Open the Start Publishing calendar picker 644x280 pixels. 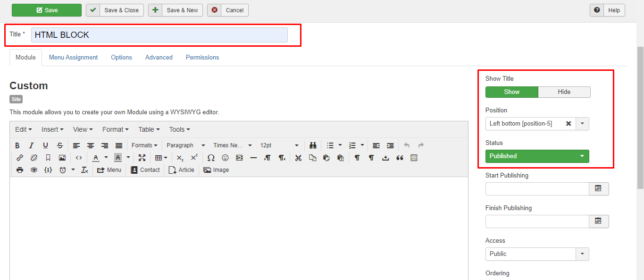[599, 188]
